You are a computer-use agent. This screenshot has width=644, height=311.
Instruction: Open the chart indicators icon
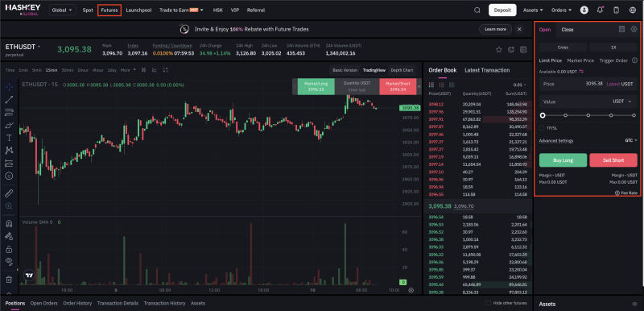(155, 70)
